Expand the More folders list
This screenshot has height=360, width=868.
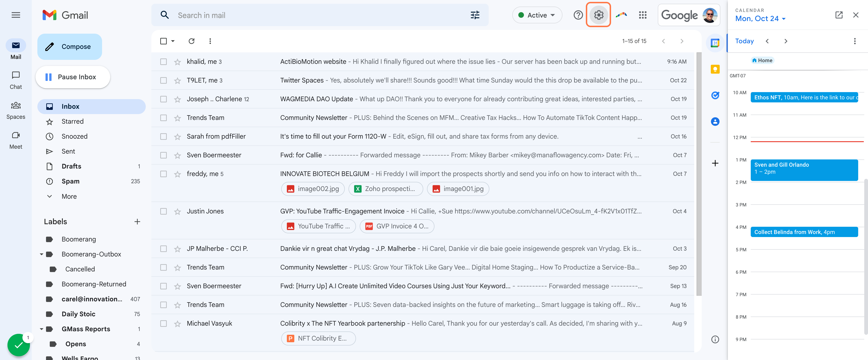click(x=69, y=197)
